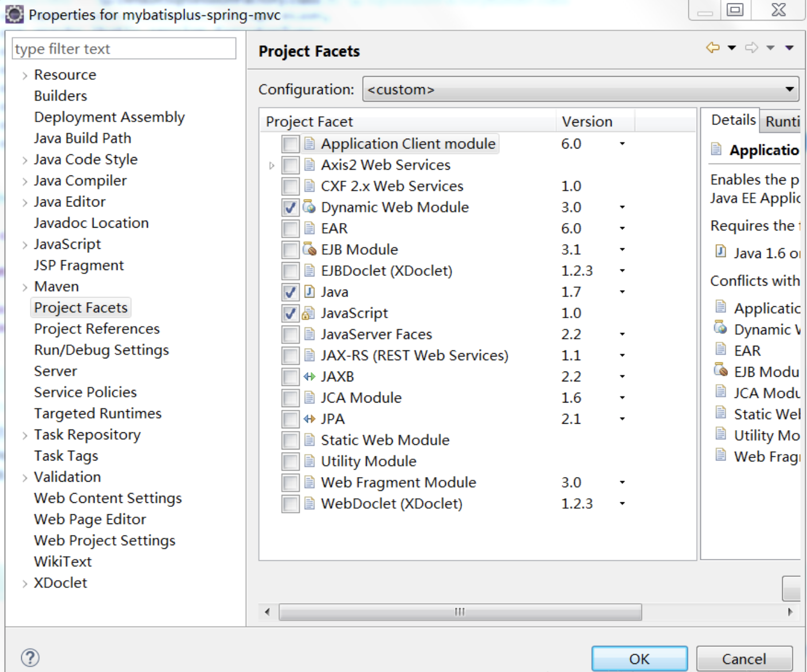Viewport: 807px width, 672px height.
Task: Uncheck the Dynamic Web Module checkbox
Action: pyautogui.click(x=291, y=208)
